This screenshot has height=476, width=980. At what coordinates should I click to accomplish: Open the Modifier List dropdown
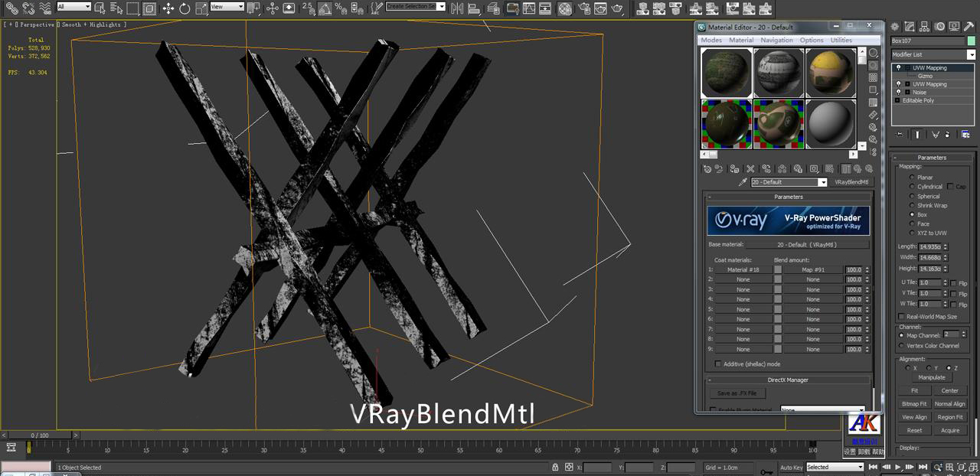tap(933, 54)
